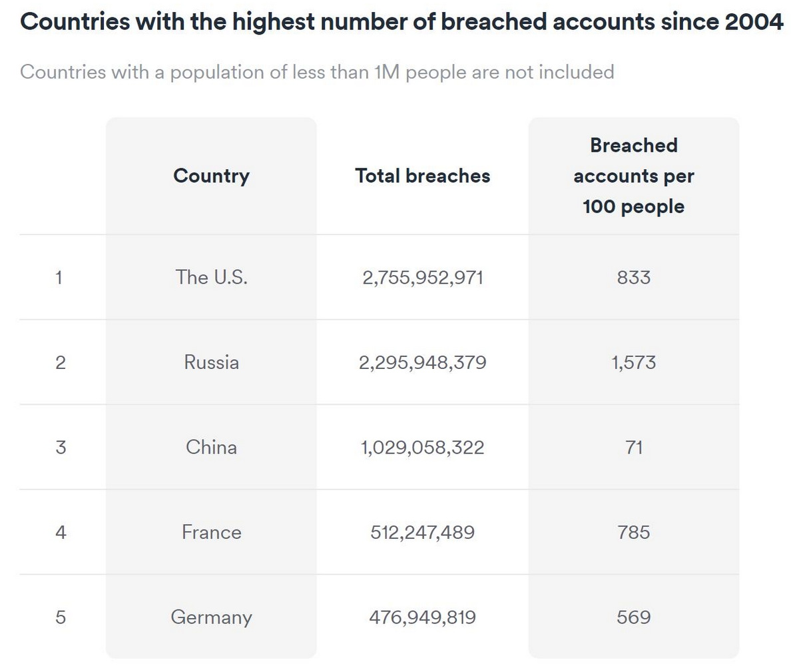Click the 71 per-100-people value
799x672 pixels.
click(633, 447)
